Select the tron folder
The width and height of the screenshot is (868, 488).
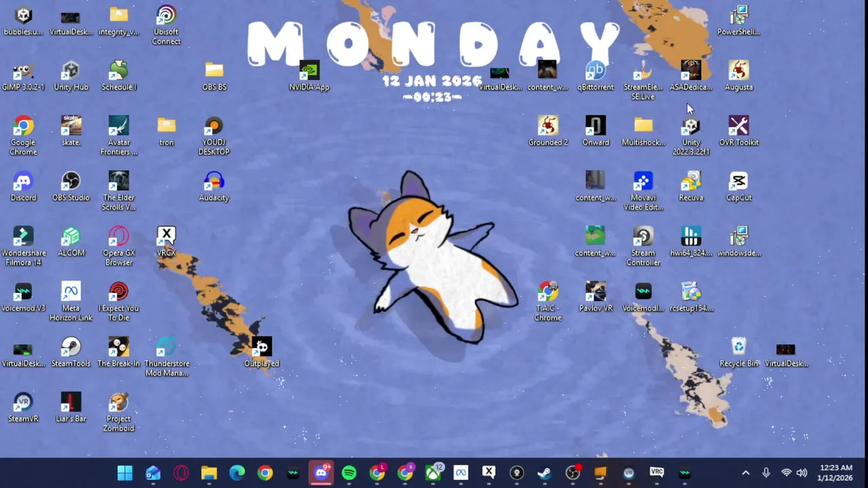tap(166, 131)
